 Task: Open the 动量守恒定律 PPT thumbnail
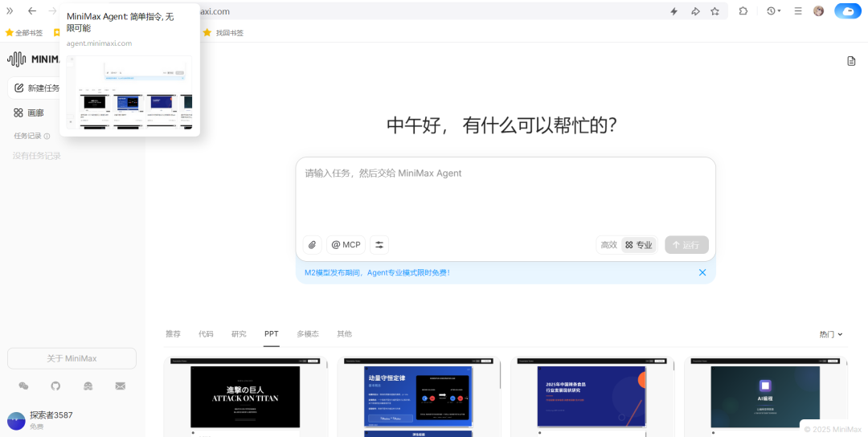click(419, 396)
